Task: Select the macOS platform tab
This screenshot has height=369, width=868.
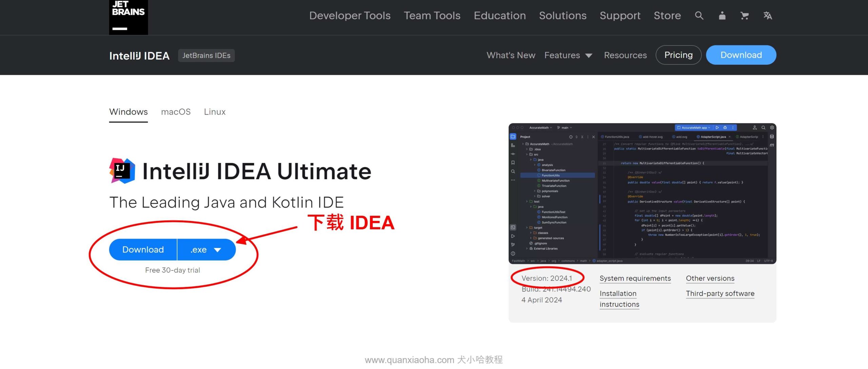Action: [176, 111]
